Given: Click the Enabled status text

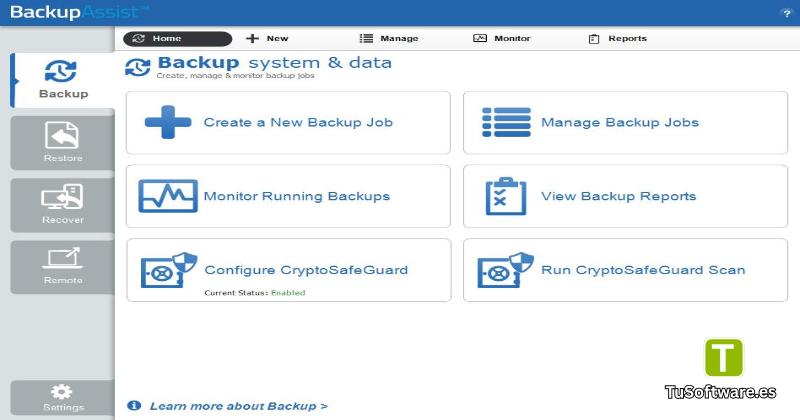Looking at the screenshot, I should coord(288,293).
